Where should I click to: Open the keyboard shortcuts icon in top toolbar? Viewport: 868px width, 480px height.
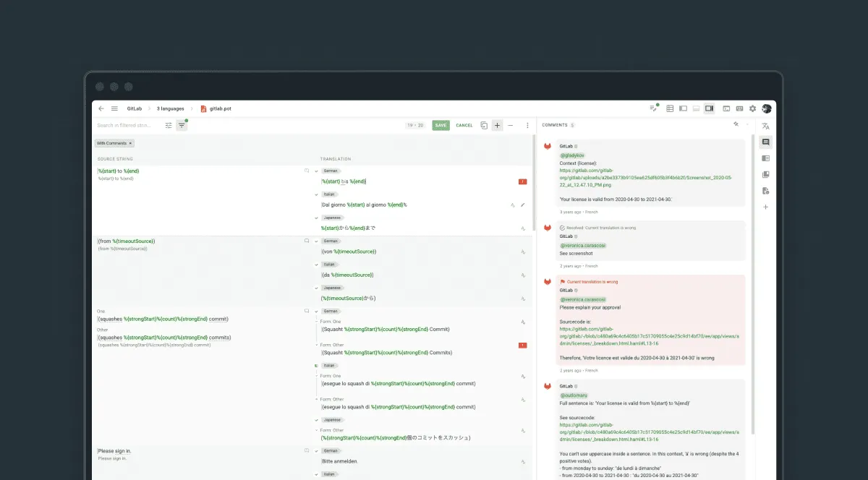[x=739, y=108]
